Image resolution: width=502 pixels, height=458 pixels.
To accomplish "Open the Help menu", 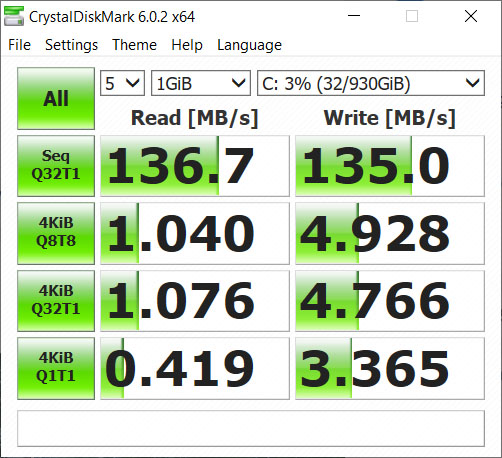I will tap(187, 45).
